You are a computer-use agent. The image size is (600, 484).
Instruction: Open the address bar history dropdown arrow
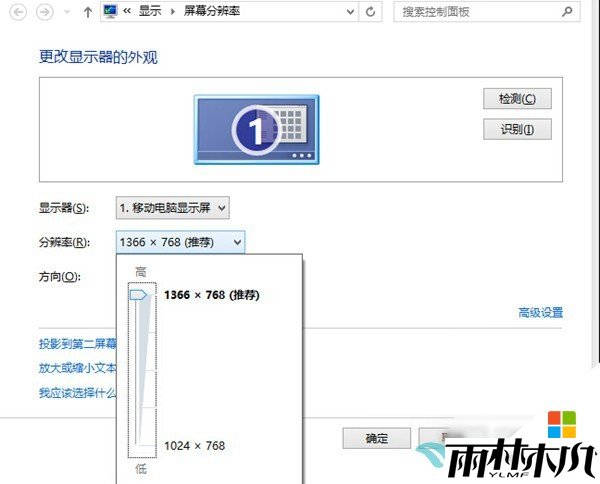[x=348, y=12]
